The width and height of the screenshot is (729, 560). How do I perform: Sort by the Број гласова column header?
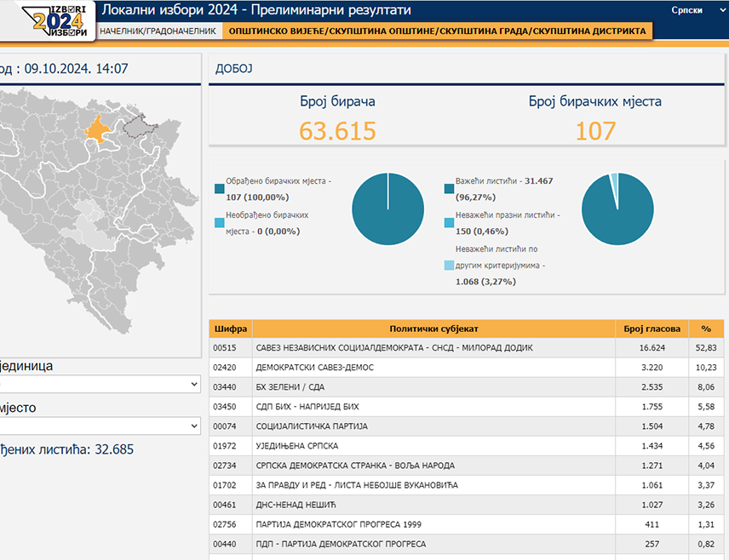point(652,329)
